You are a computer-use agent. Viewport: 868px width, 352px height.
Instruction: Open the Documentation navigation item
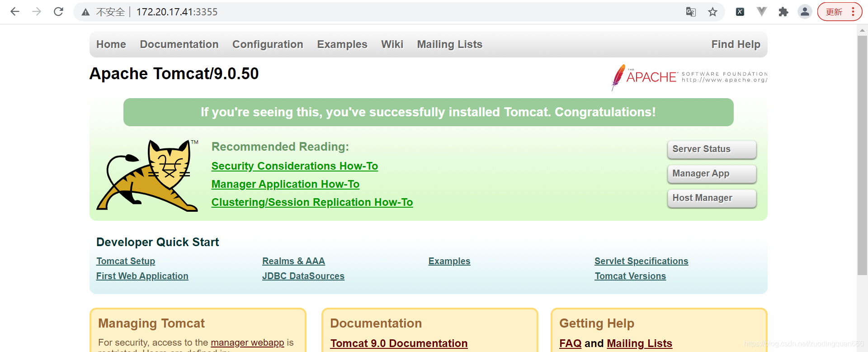click(179, 44)
